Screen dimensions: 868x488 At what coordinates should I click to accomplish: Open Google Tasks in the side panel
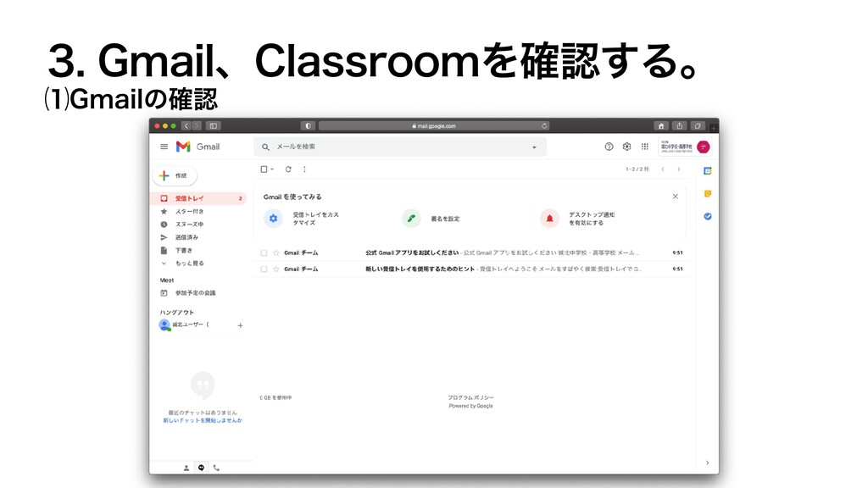708,216
